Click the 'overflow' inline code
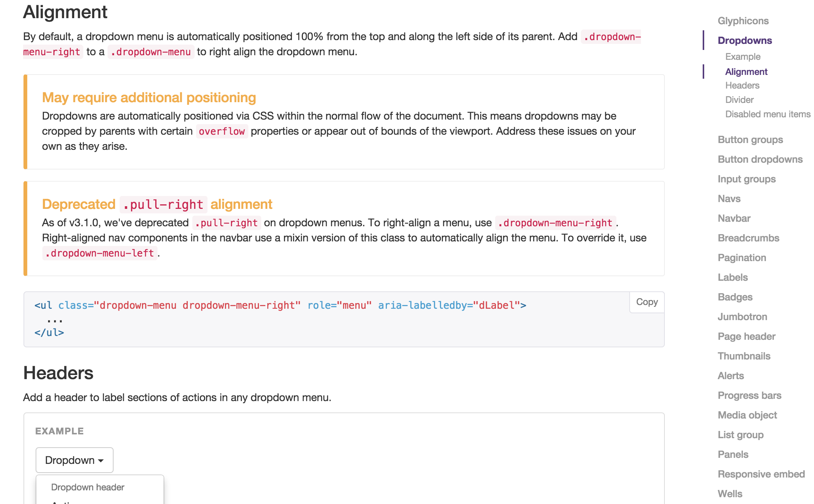814x504 pixels. [x=222, y=131]
